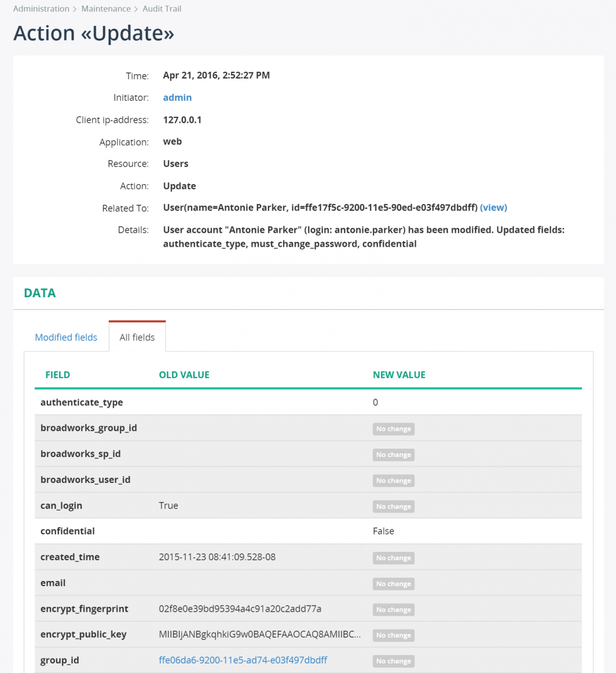Click the confidential field row label

(x=68, y=531)
